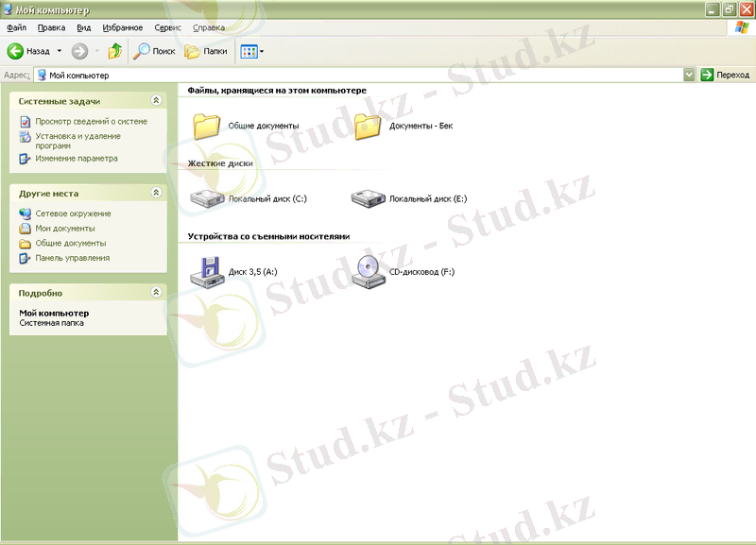This screenshot has height=545, width=756.
Task: Collapse the Подробно panel
Action: tap(156, 292)
